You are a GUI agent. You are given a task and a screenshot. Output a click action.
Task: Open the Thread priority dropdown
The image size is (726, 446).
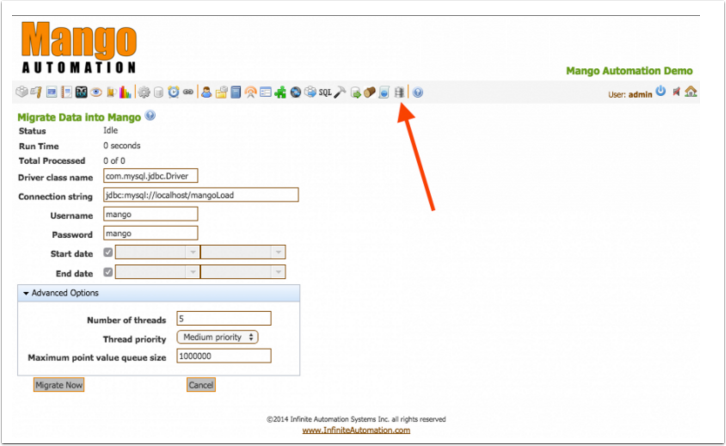(x=217, y=337)
